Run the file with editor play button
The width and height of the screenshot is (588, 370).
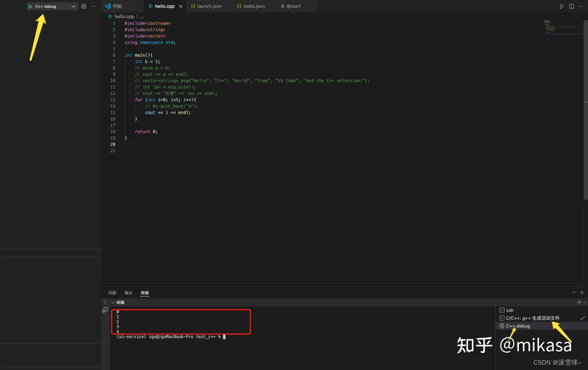click(x=562, y=7)
